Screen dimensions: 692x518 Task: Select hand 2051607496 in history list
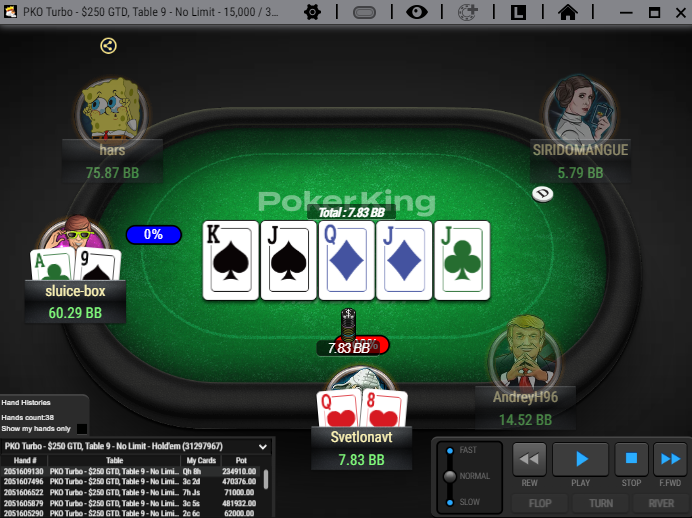tap(131, 481)
